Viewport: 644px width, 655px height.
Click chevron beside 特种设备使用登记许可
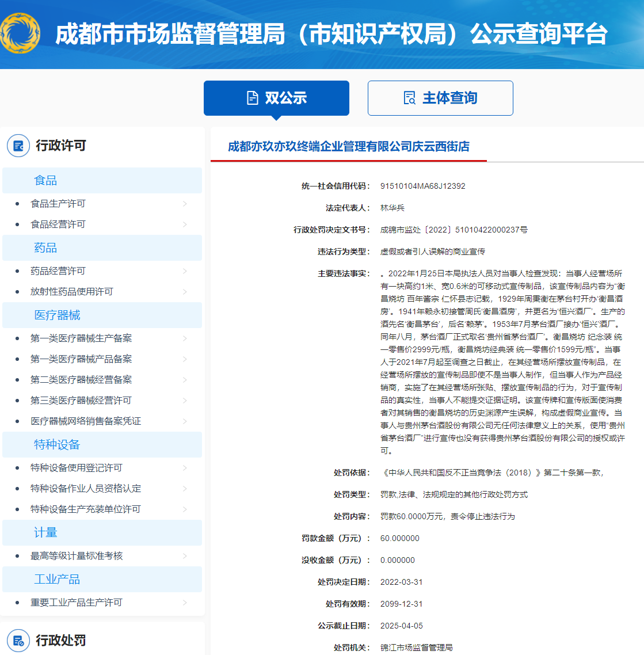[185, 468]
